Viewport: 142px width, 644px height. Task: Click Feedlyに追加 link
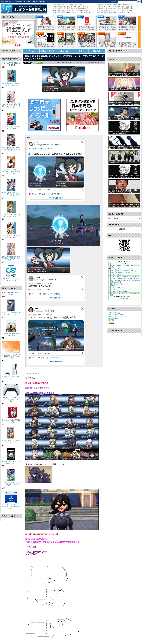(x=113, y=318)
